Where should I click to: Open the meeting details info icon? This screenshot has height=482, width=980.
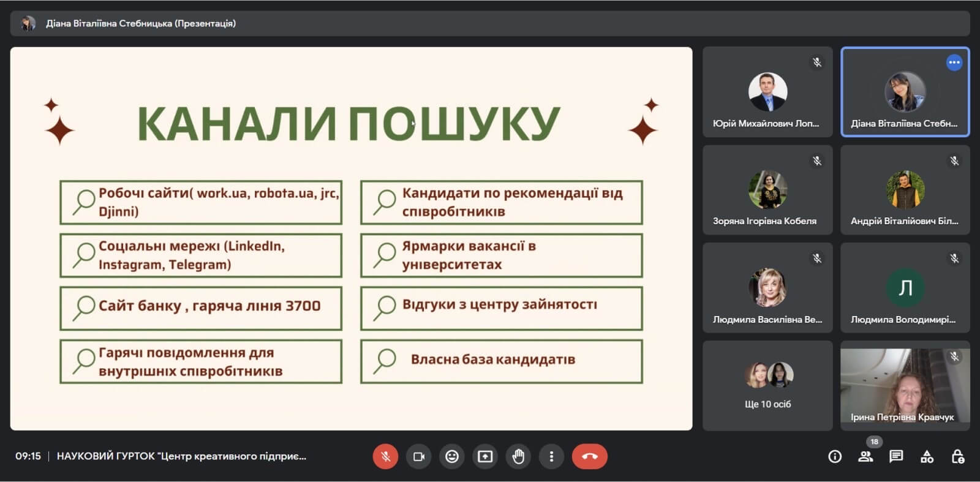(834, 456)
